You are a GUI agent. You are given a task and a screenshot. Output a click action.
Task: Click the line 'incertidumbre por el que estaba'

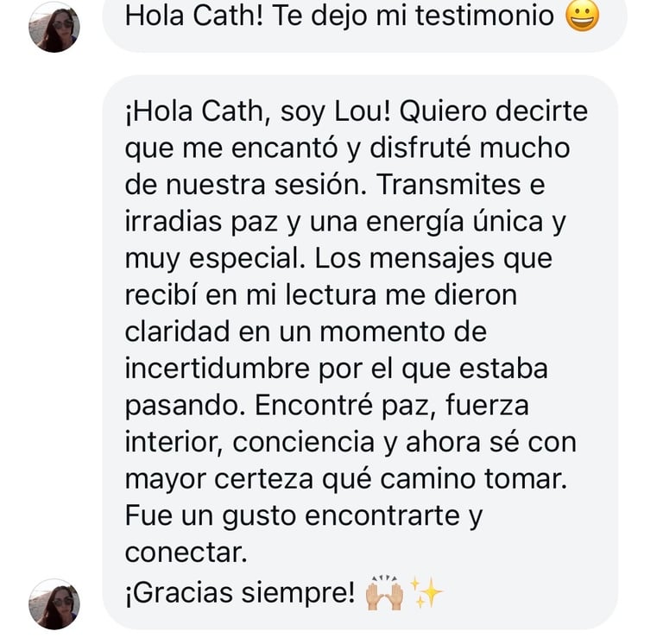(x=336, y=369)
